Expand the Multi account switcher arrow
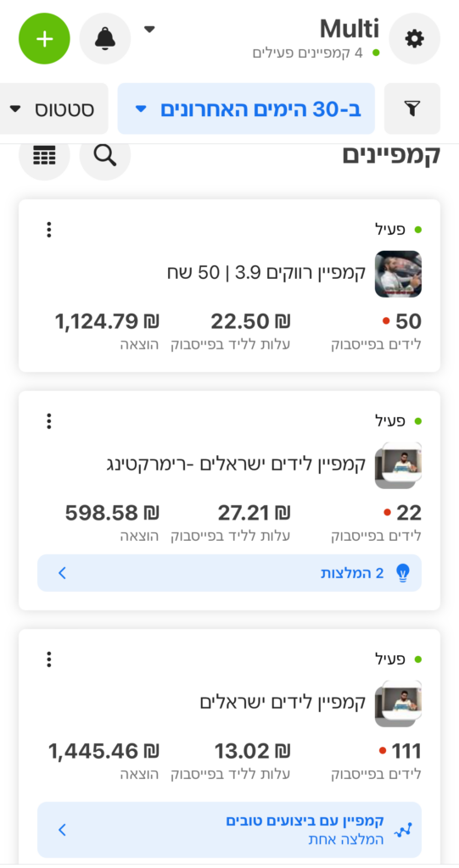459x868 pixels. click(149, 30)
